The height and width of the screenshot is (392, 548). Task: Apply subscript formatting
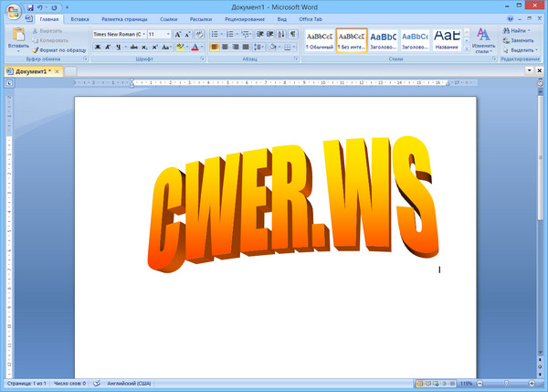click(x=144, y=47)
